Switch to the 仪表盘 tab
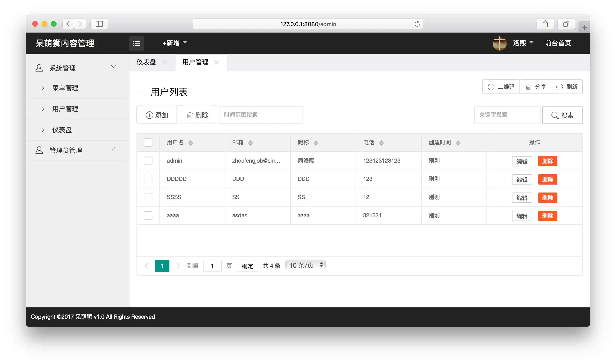Screen dimensions: 616x364 tap(146, 62)
